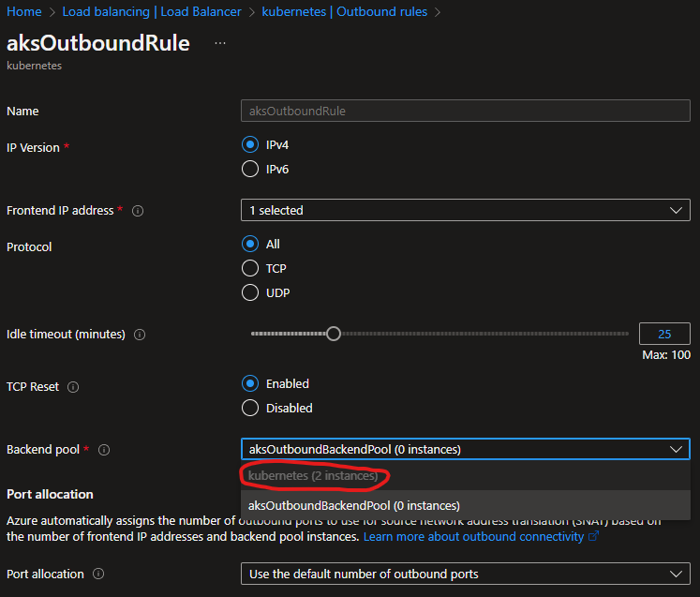
Task: Set TCP Reset to Enabled
Action: coord(250,383)
